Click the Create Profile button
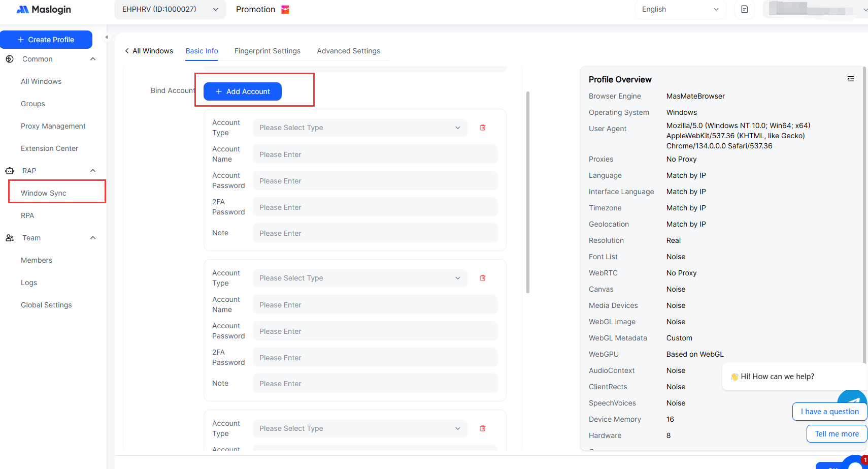The height and width of the screenshot is (469, 868). tap(46, 40)
